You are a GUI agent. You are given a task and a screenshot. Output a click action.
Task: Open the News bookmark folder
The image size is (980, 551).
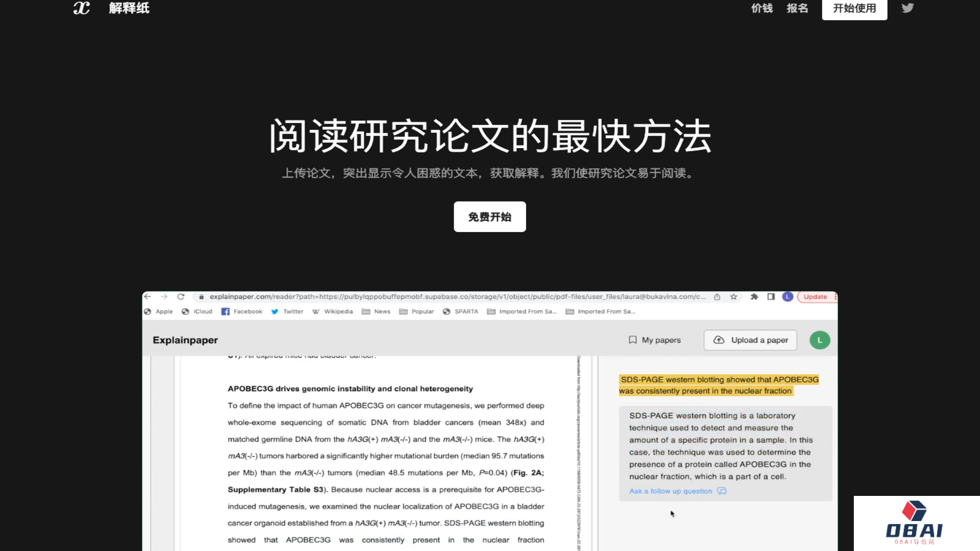376,312
